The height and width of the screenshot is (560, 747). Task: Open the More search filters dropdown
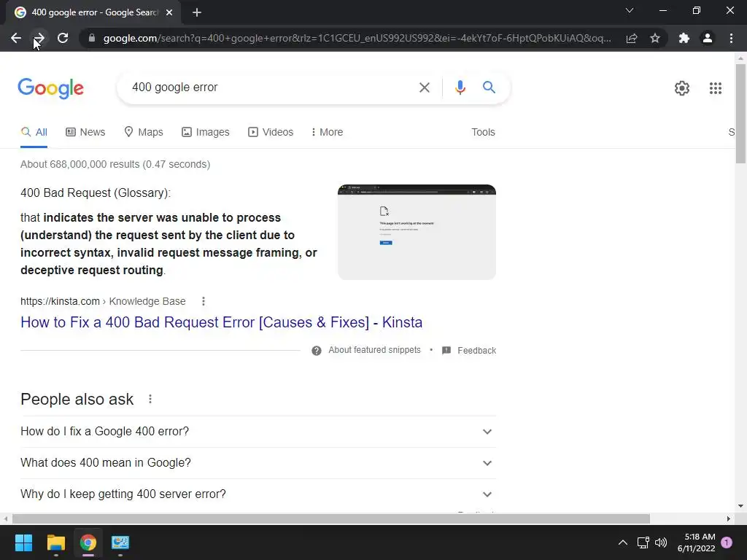327,132
